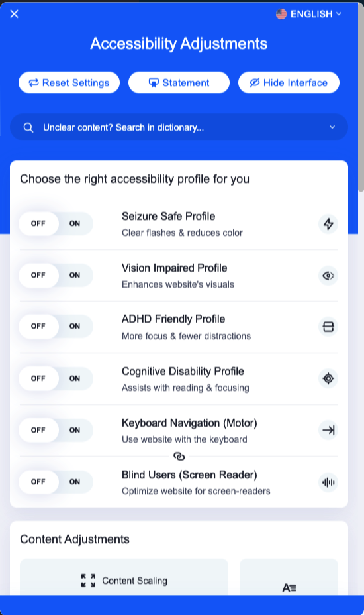This screenshot has height=615, width=364.
Task: Click the Cognitive Disability target icon
Action: (328, 378)
